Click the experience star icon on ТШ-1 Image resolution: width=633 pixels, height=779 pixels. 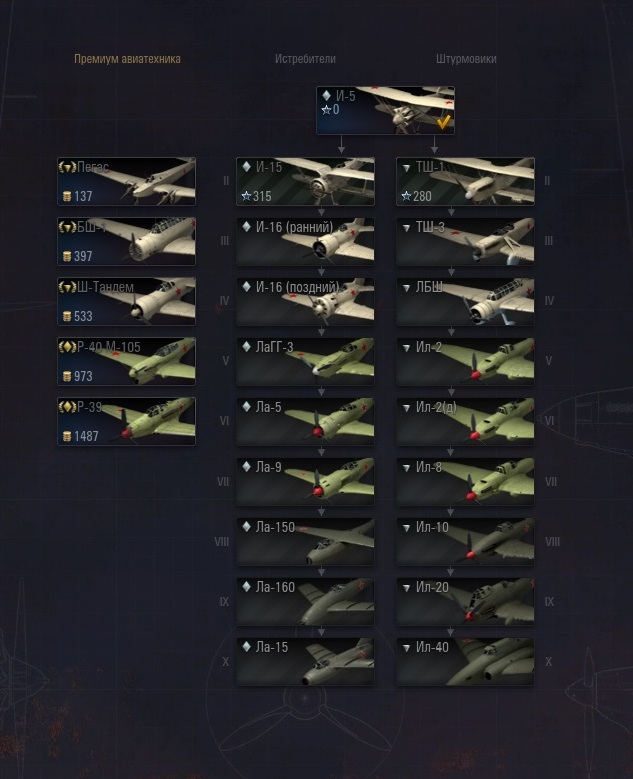pos(406,196)
